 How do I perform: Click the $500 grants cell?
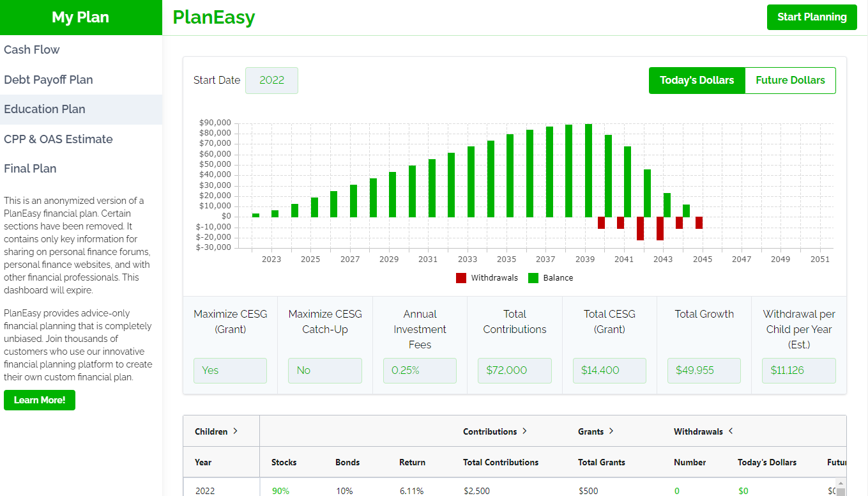pyautogui.click(x=588, y=491)
